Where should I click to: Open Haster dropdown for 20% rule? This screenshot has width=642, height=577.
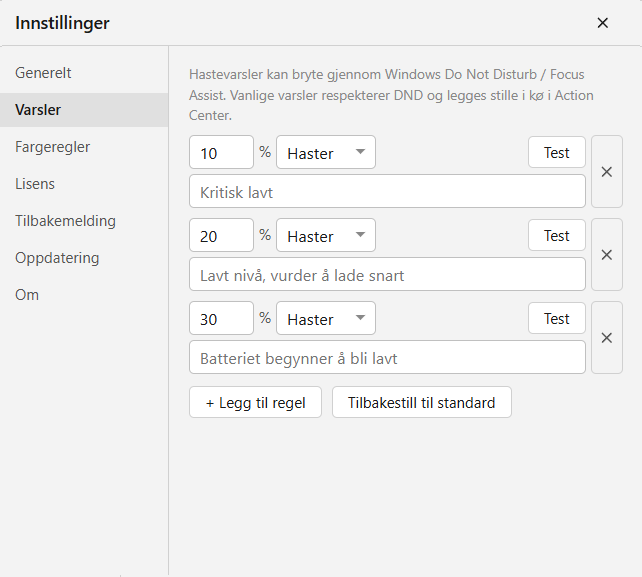pos(326,235)
